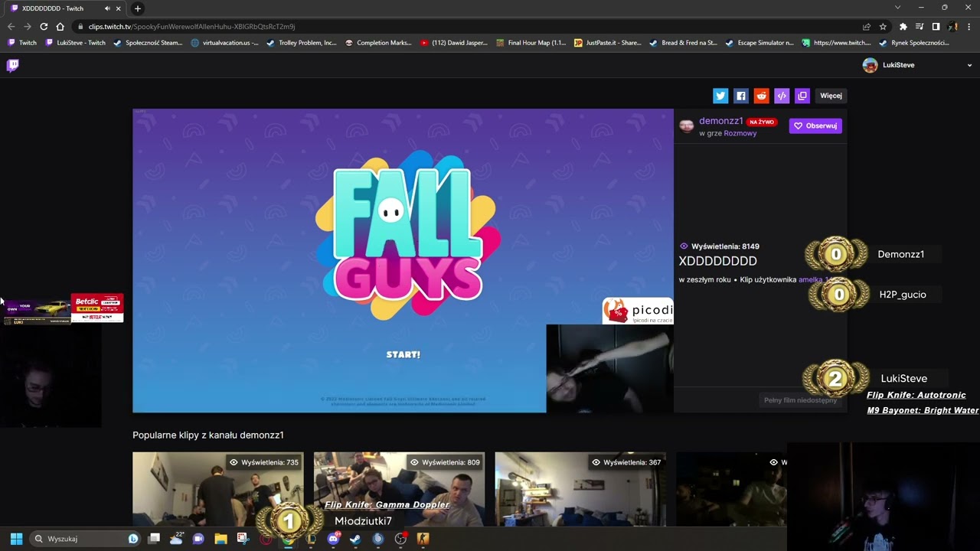Go forward in browser history
This screenshot has width=980, height=551.
[x=28, y=26]
